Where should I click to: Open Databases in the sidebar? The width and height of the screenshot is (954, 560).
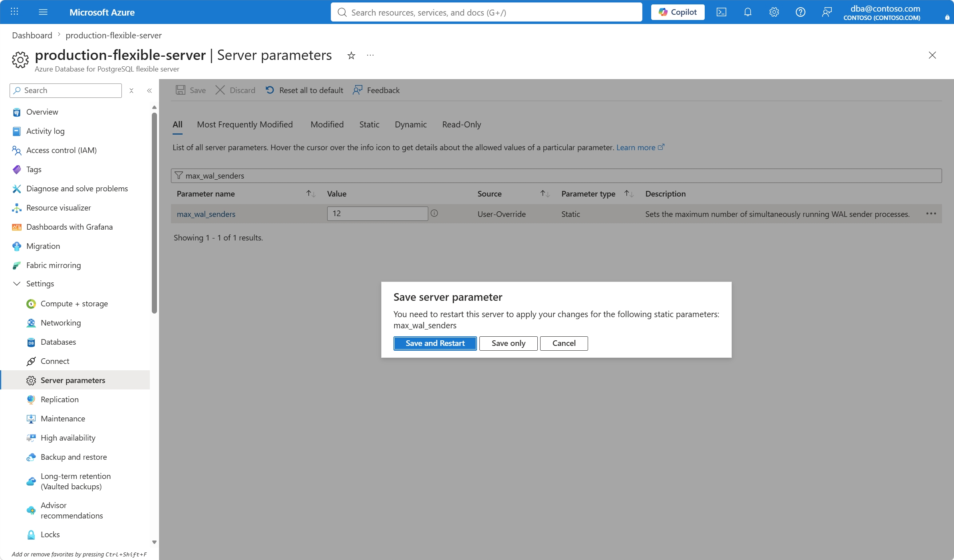pos(58,342)
